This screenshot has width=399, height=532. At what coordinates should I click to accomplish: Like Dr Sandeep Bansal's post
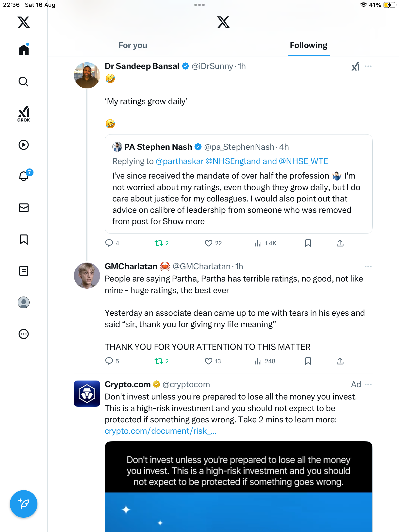click(209, 243)
